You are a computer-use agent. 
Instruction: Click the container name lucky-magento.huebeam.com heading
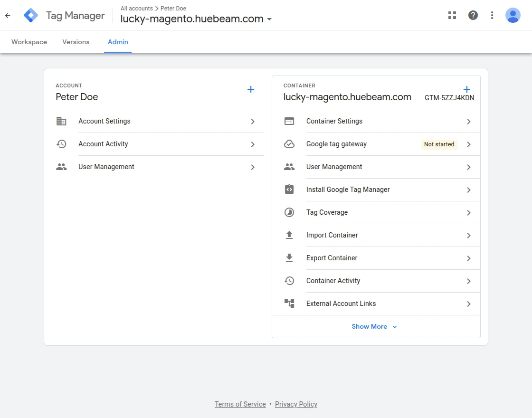347,97
